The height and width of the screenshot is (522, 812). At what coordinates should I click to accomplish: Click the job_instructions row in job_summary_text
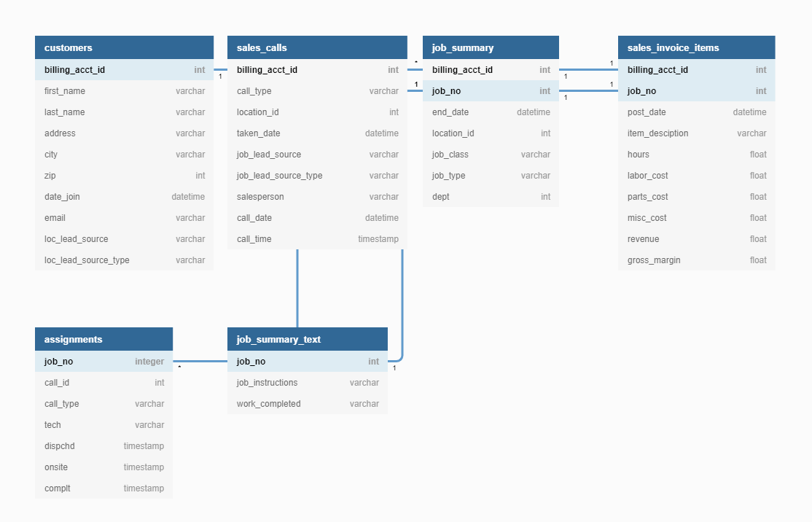click(x=307, y=383)
